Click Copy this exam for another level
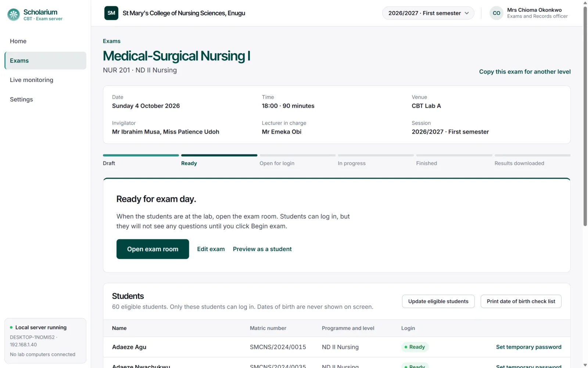 click(525, 72)
